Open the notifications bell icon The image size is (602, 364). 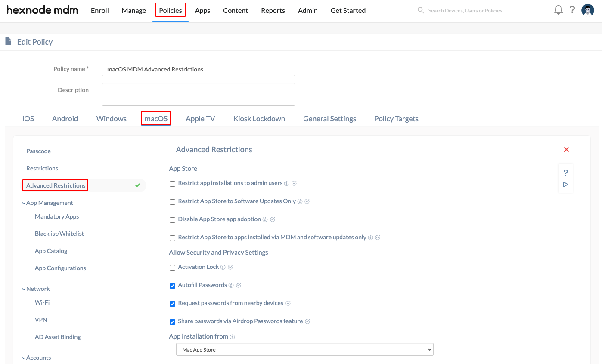tap(559, 10)
